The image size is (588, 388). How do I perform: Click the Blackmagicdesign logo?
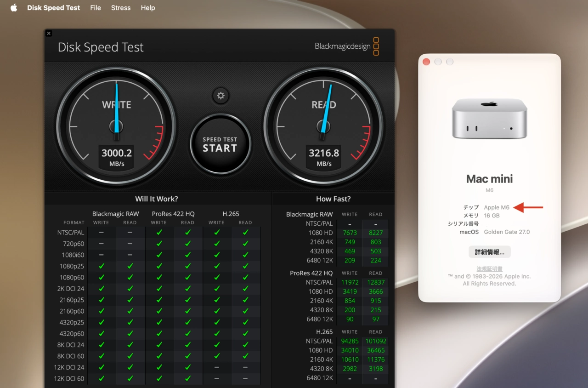tap(347, 46)
